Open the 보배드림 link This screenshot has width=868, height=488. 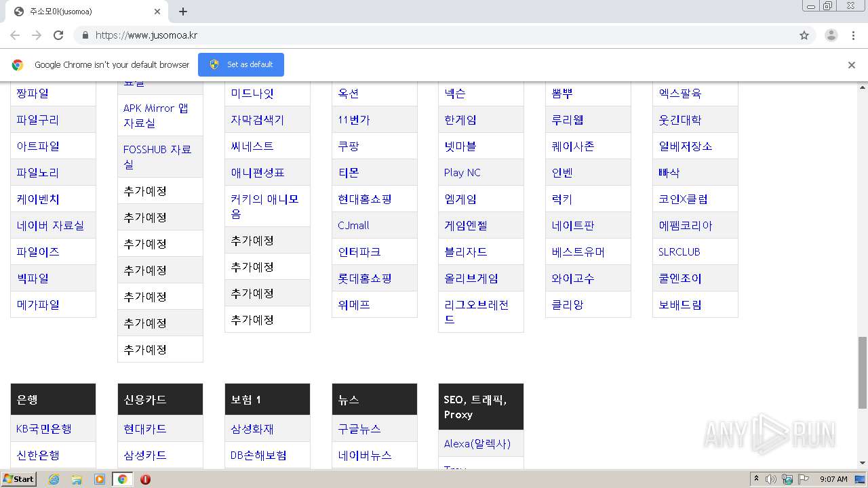point(680,305)
